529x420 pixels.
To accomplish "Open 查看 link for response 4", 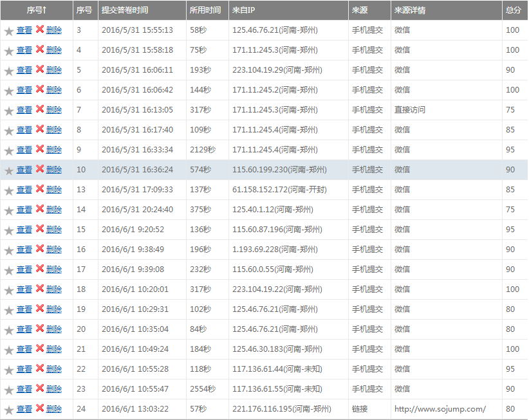I will pyautogui.click(x=24, y=50).
